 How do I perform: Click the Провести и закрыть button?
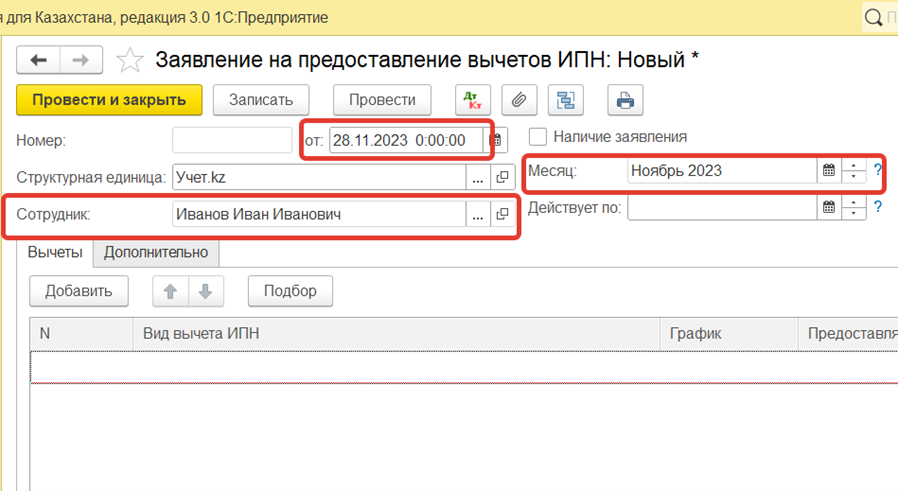click(109, 100)
